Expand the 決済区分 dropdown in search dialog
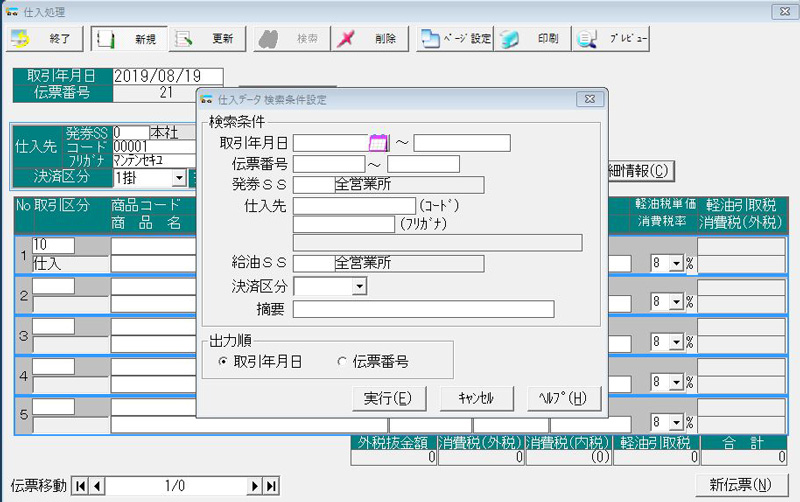Image resolution: width=800 pixels, height=502 pixels. 358,287
